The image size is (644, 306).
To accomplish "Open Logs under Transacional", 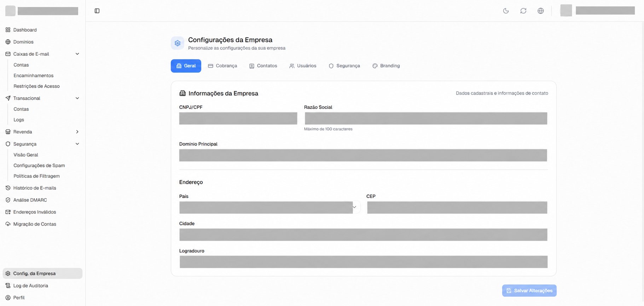I will [x=19, y=120].
